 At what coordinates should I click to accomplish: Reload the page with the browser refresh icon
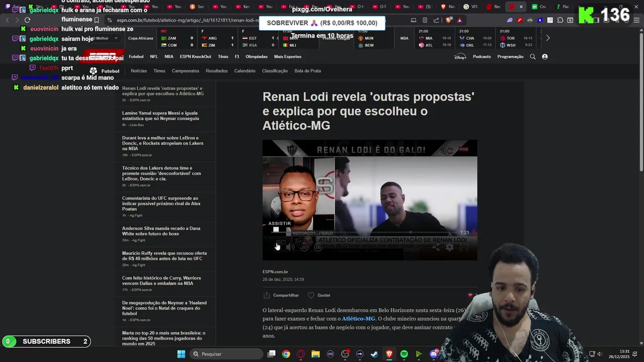[x=27, y=20]
